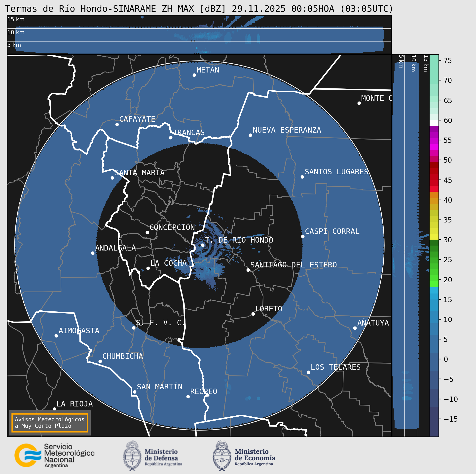Click the CAFAYATE city marker dot
The width and height of the screenshot is (476, 474).
click(117, 124)
